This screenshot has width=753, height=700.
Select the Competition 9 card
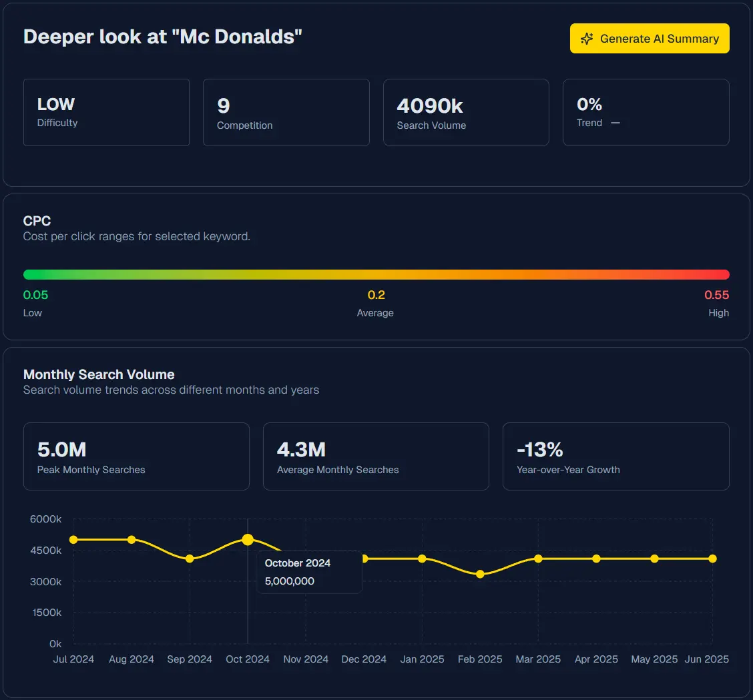[286, 112]
